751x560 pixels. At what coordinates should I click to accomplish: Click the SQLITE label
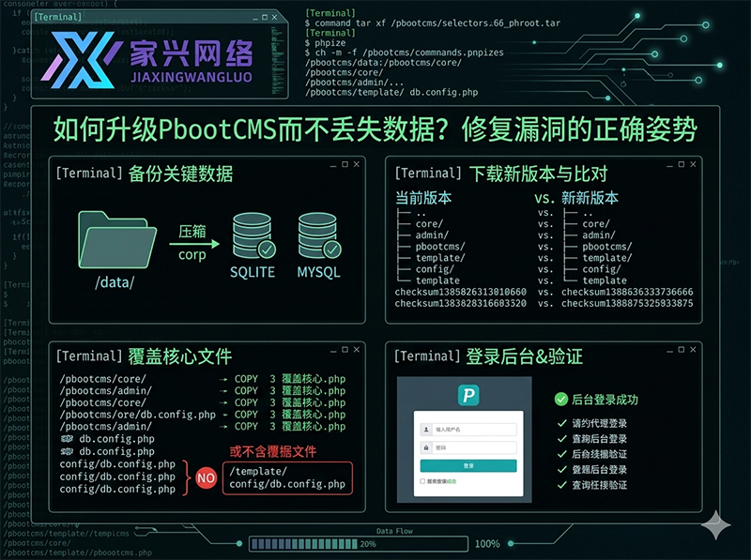point(253,272)
